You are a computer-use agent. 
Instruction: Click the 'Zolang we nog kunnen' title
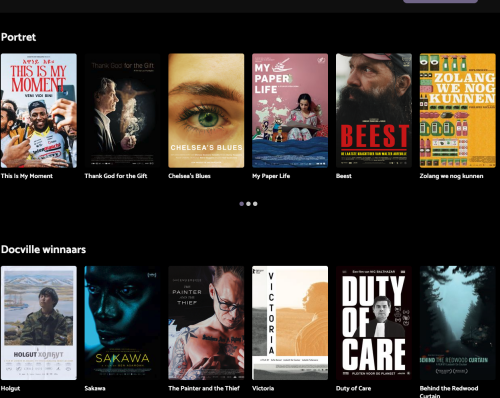coord(451,176)
